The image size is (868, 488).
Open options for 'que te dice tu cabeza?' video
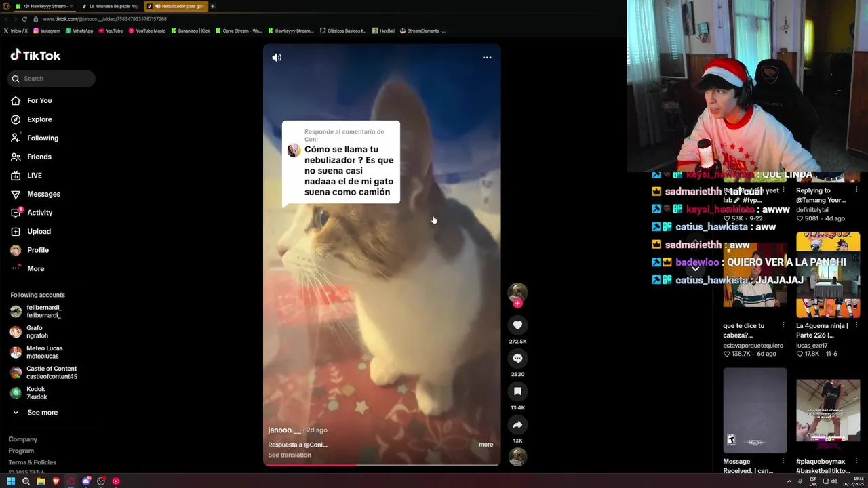point(783,326)
